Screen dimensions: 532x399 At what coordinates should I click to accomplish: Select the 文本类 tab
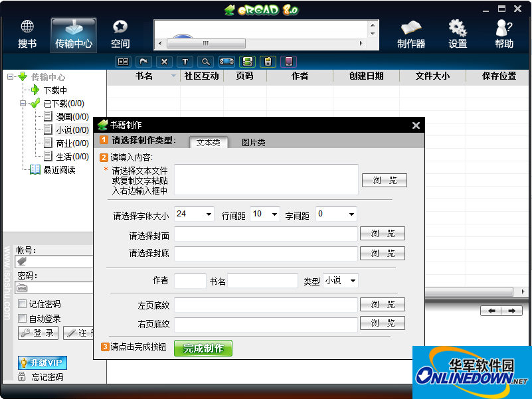[x=208, y=142]
